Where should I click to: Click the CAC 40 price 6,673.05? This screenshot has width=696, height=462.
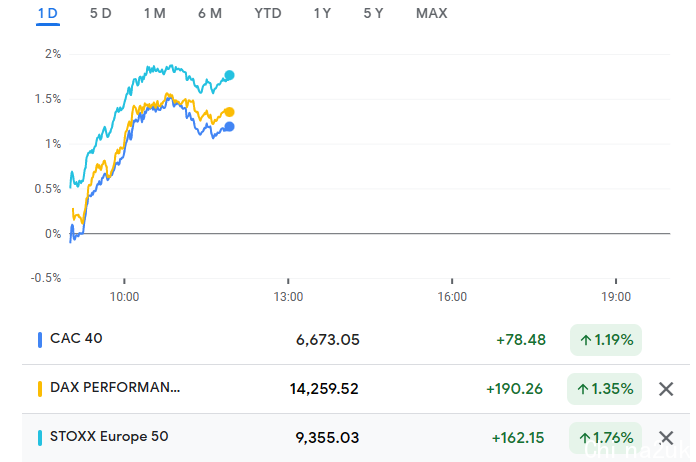pos(328,340)
